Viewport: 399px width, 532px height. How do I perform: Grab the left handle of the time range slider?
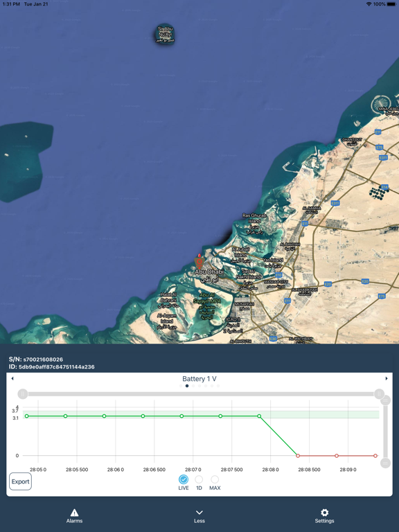click(22, 394)
